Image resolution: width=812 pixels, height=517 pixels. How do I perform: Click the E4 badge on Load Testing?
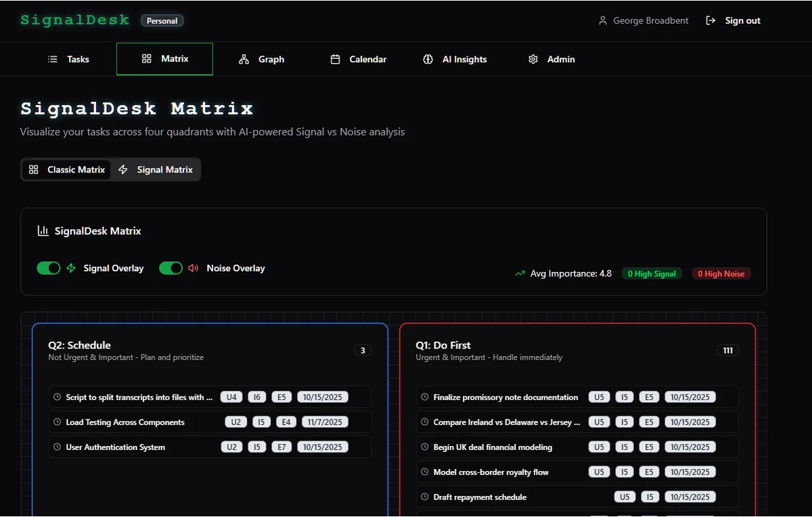(286, 422)
